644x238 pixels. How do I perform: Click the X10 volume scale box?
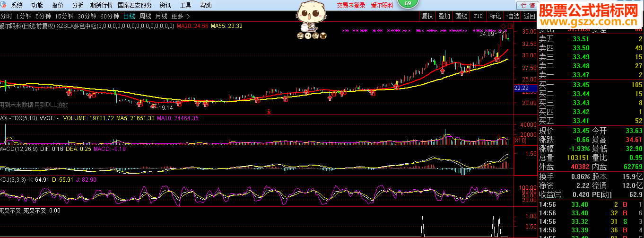point(520,141)
